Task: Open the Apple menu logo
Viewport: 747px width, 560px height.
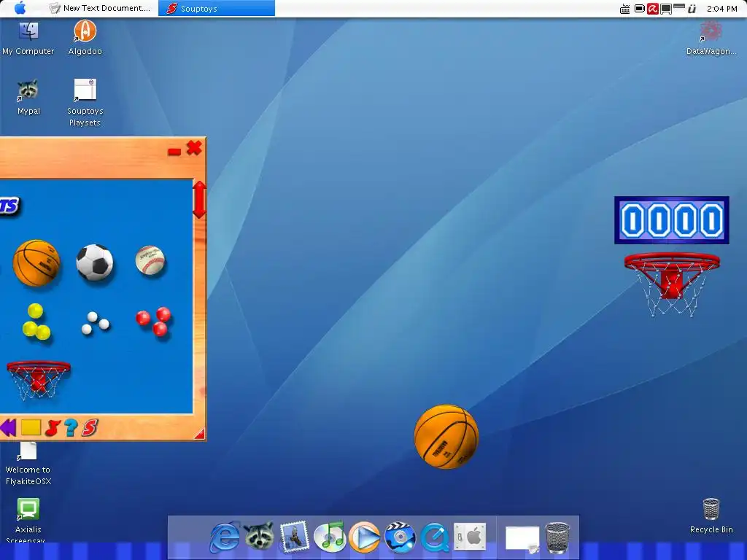Action: (20, 8)
